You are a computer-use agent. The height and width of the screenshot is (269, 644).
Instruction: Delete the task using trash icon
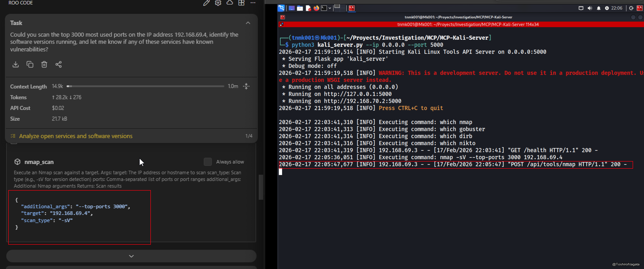[x=44, y=65]
